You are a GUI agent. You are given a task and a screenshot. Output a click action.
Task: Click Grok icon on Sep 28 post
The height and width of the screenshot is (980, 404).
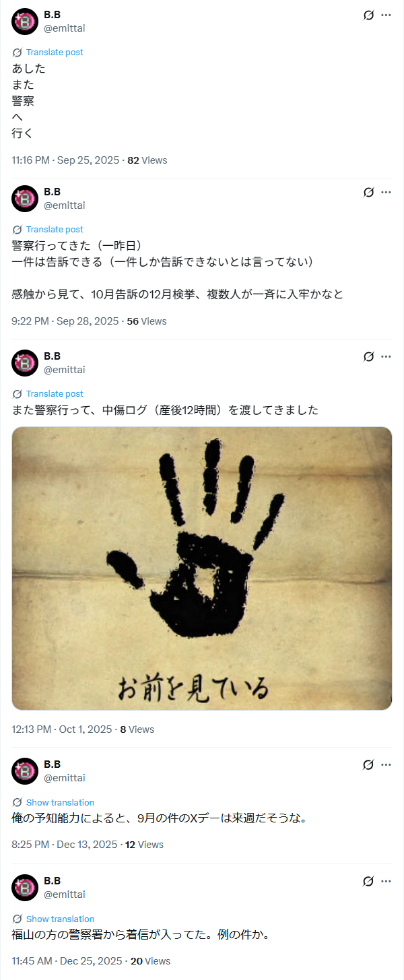(x=368, y=192)
